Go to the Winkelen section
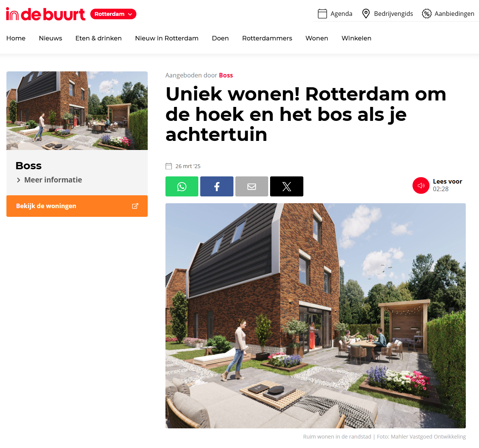 click(x=357, y=38)
